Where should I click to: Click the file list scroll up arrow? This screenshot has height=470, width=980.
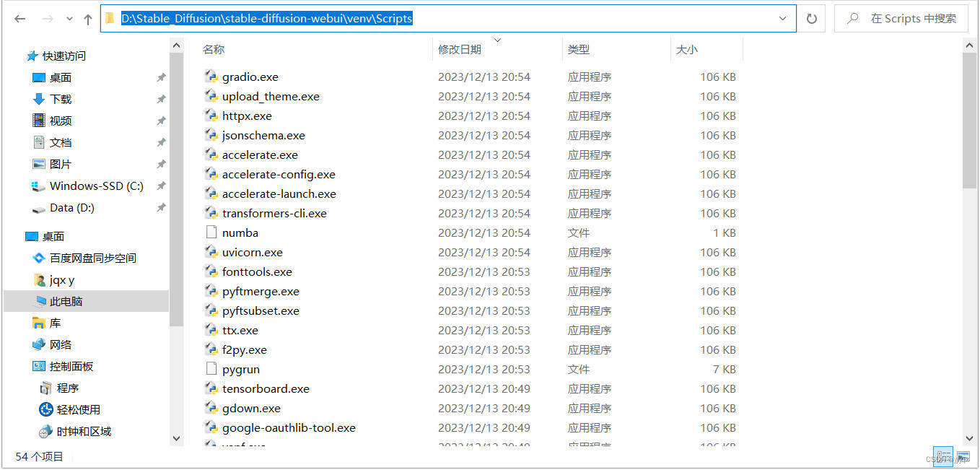coord(969,45)
